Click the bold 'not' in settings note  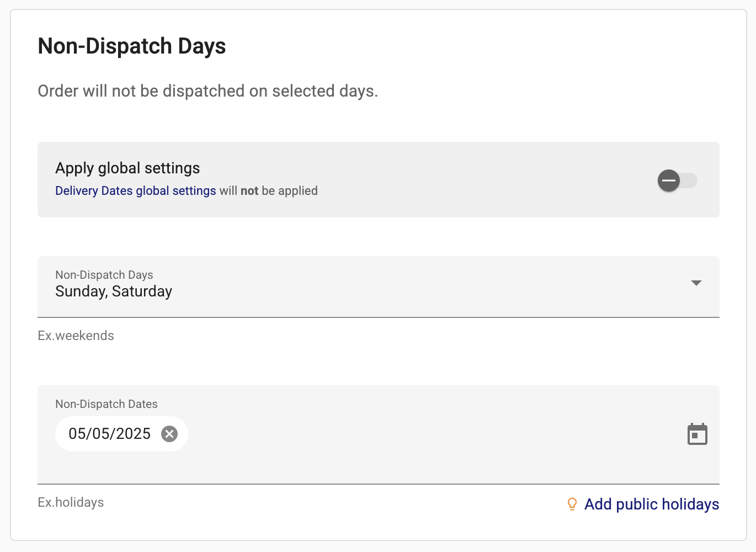tap(249, 191)
